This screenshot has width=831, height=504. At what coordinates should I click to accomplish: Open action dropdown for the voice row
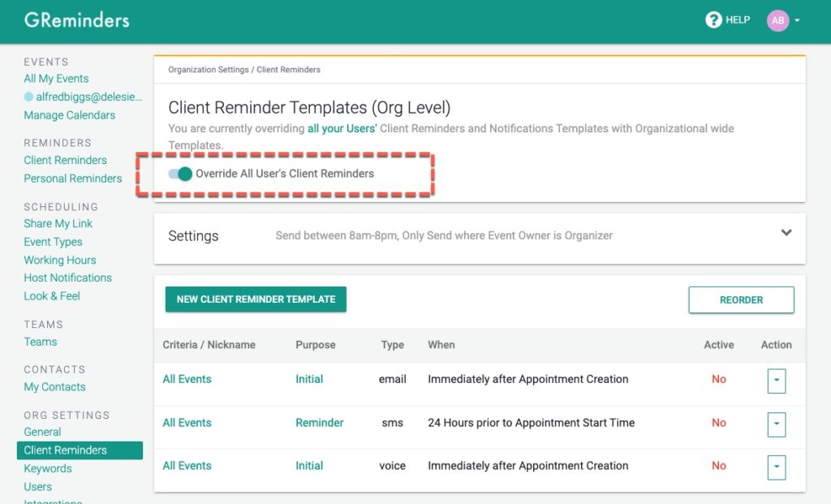point(777,467)
